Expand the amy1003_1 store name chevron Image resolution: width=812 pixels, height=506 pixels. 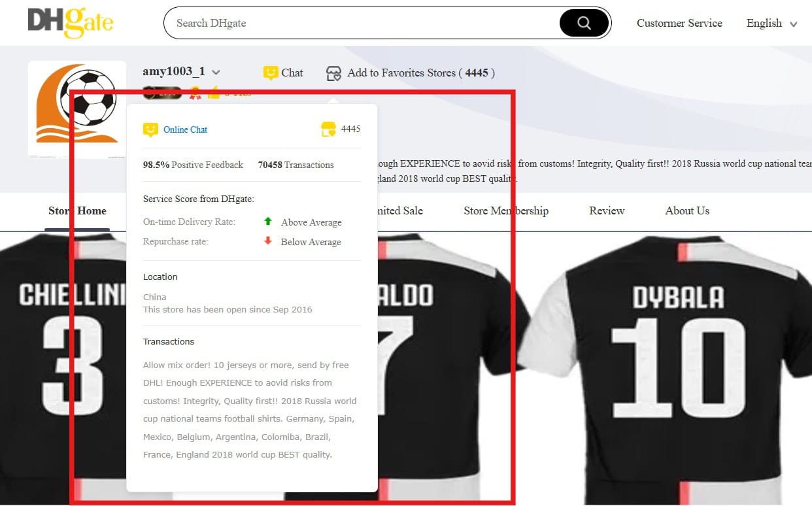tap(216, 73)
